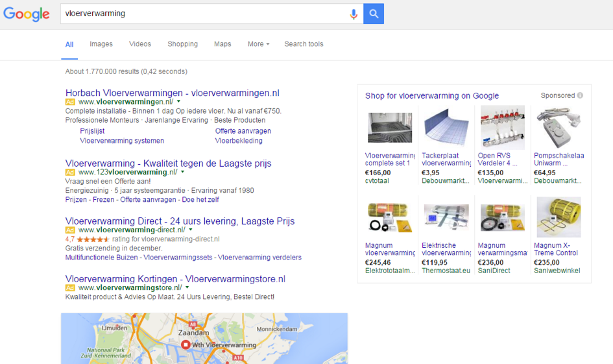The width and height of the screenshot is (613, 364).
Task: Click the blue search magnifier button
Action: click(x=374, y=14)
